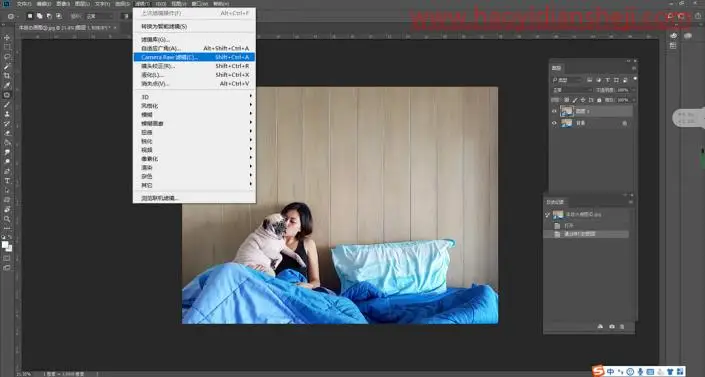Screen dimensions: 705x377
Task: Select the Crop tool
Action: click(x=7, y=76)
